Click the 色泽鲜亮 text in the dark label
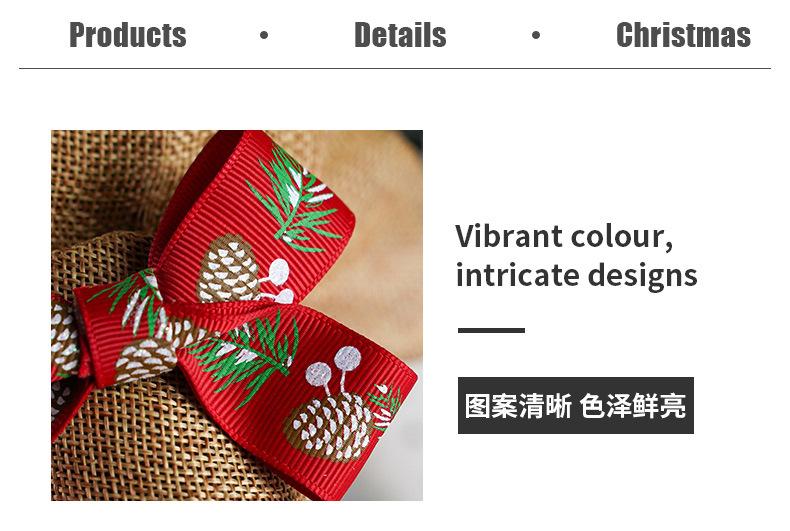The height and width of the screenshot is (531, 790). [633, 406]
